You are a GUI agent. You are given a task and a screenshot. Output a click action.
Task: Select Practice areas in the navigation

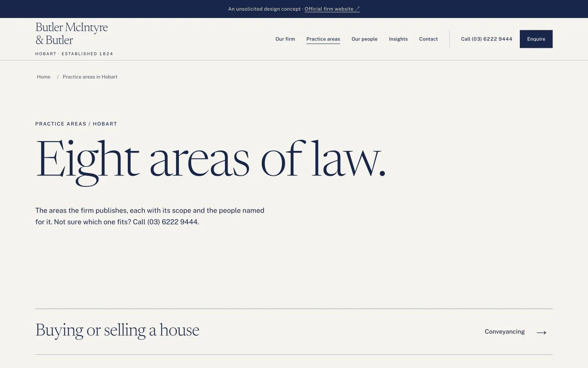click(x=323, y=39)
